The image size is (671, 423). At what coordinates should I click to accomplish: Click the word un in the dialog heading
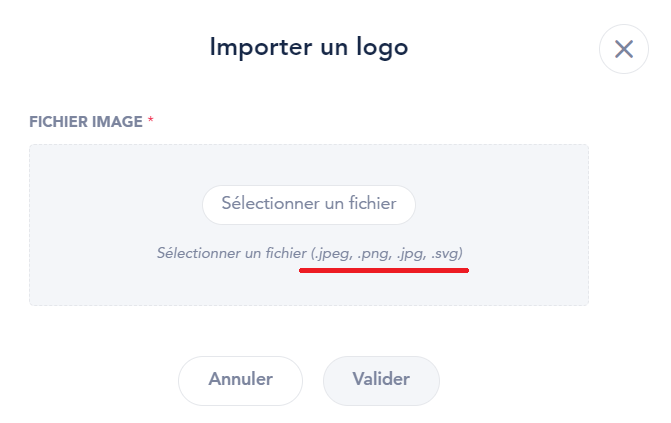click(x=334, y=49)
